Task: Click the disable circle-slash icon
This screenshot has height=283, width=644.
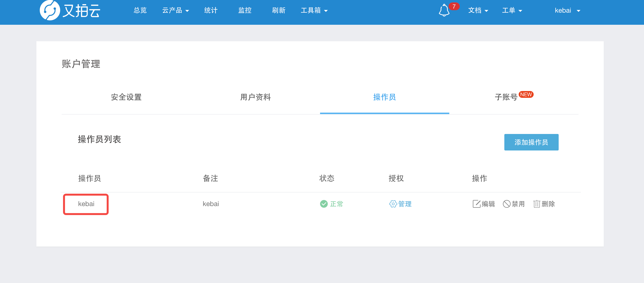Action: click(x=507, y=204)
